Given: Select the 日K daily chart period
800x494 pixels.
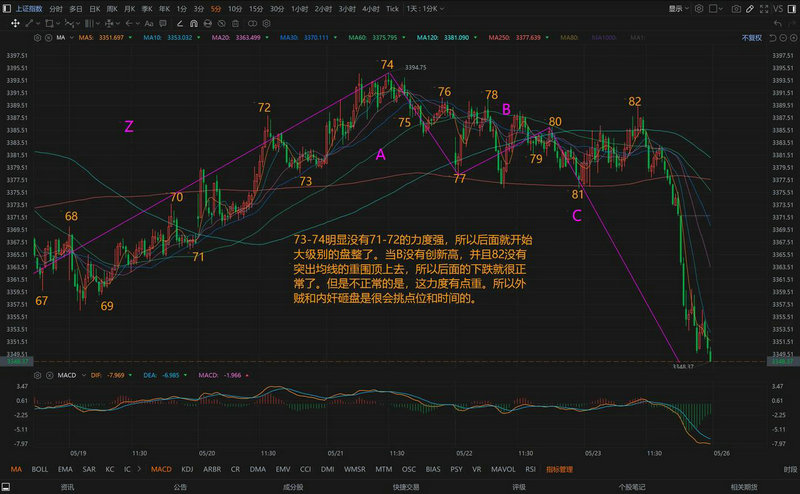Looking at the screenshot, I should [x=95, y=8].
